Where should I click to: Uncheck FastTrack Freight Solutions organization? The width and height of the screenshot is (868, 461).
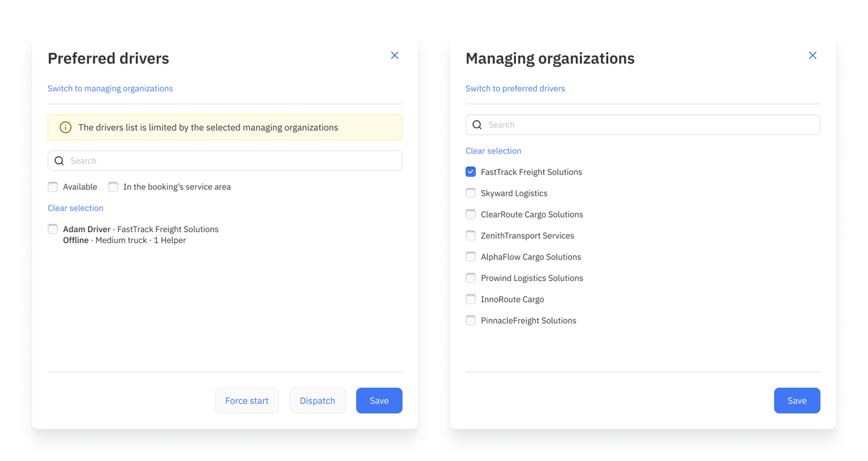click(x=471, y=172)
